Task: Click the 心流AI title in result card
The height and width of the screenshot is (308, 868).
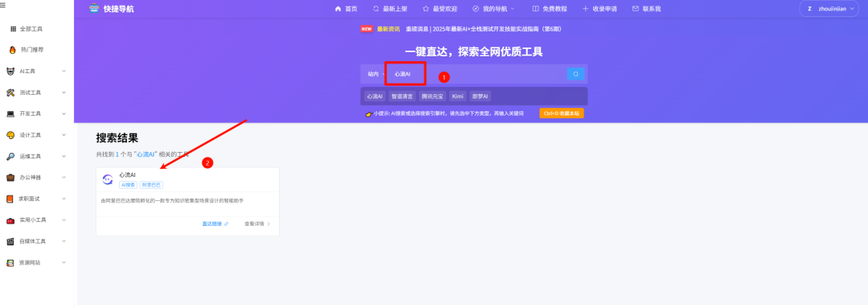Action: [127, 175]
